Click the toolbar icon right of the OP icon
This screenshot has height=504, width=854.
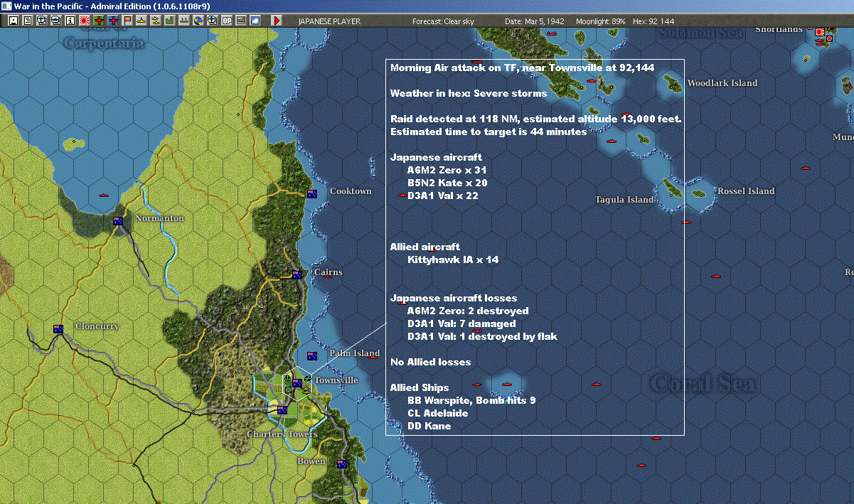pos(241,21)
